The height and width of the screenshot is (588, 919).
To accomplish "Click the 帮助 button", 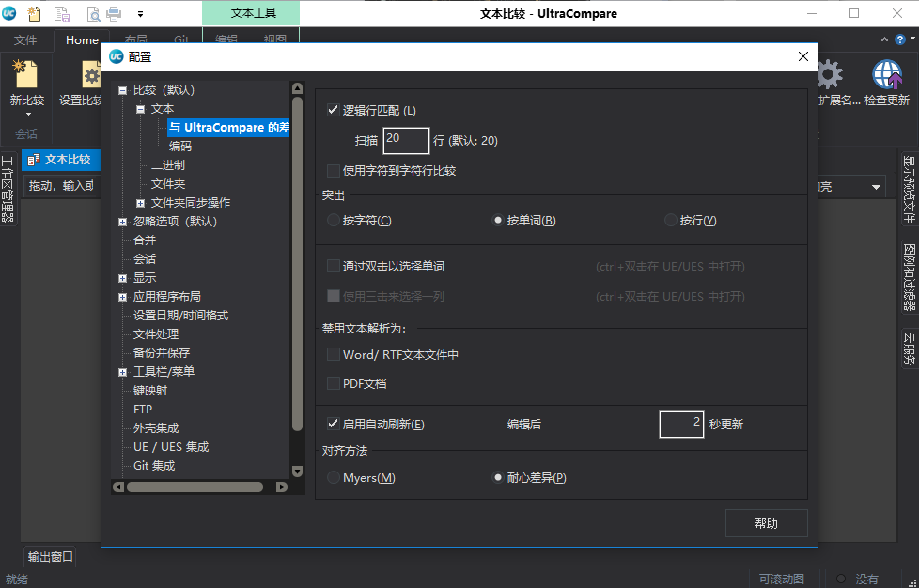I will coord(766,523).
